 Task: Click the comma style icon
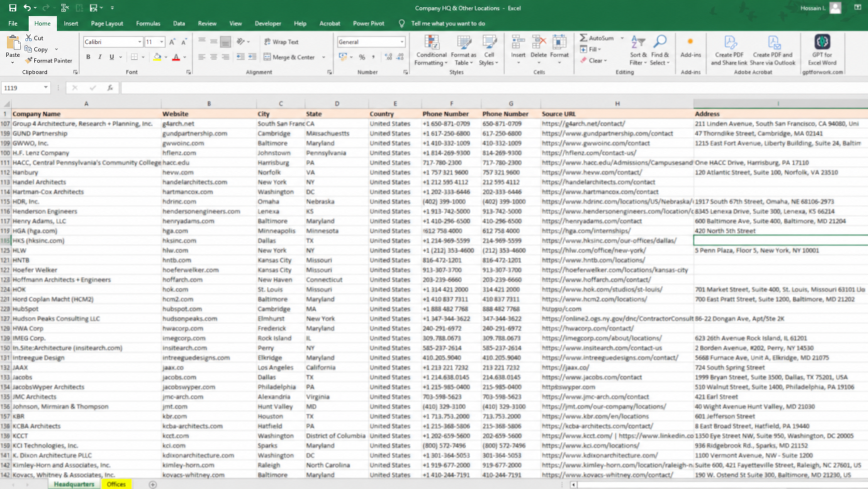[373, 57]
